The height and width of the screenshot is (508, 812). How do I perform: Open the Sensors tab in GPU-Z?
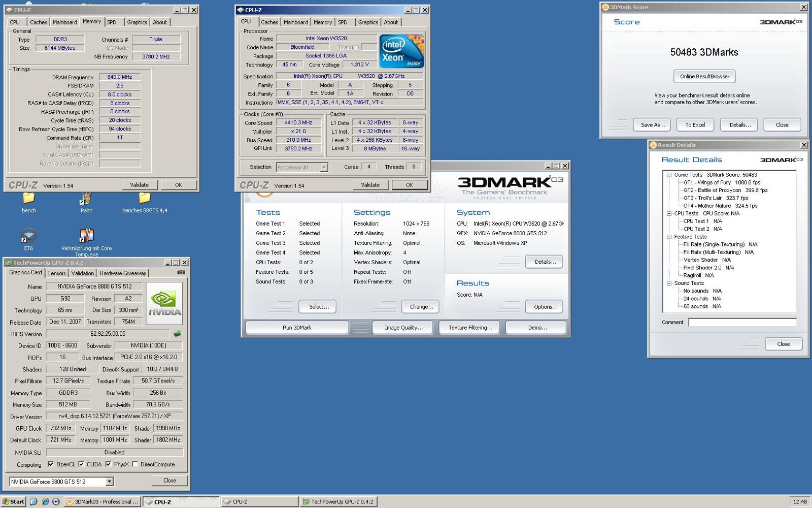click(x=57, y=273)
